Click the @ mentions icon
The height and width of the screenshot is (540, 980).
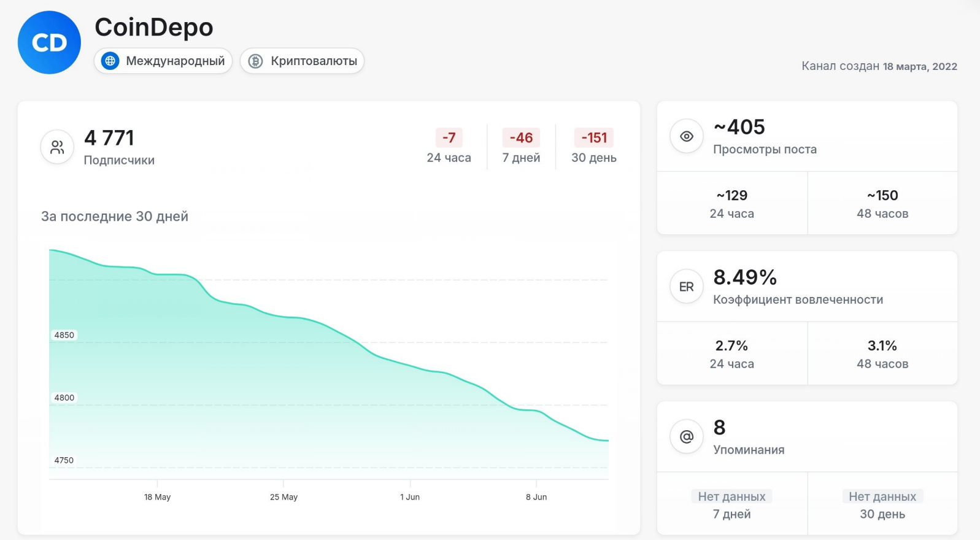(x=687, y=437)
